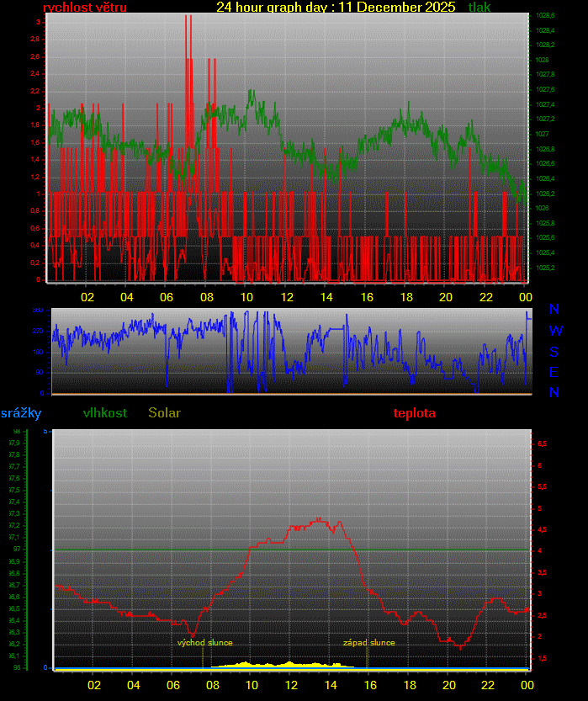
Task: Click the green "tlak" pressure legend label
Action: 479,8
